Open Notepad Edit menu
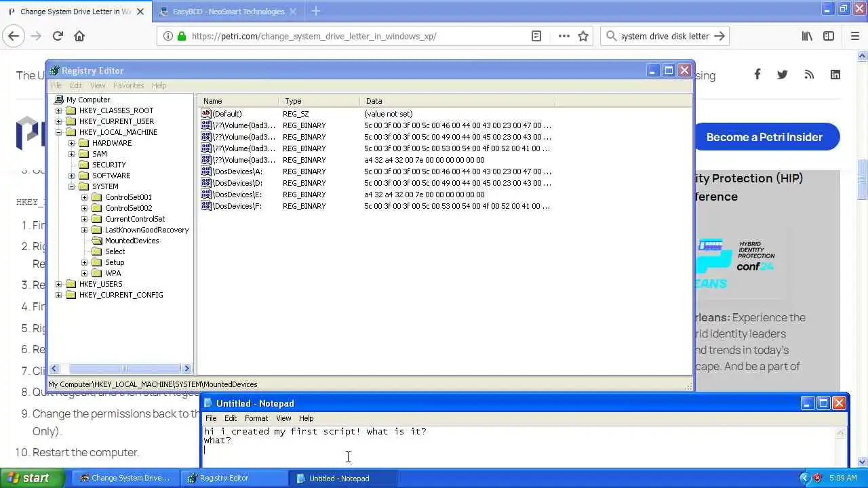The height and width of the screenshot is (488, 868). tap(231, 418)
